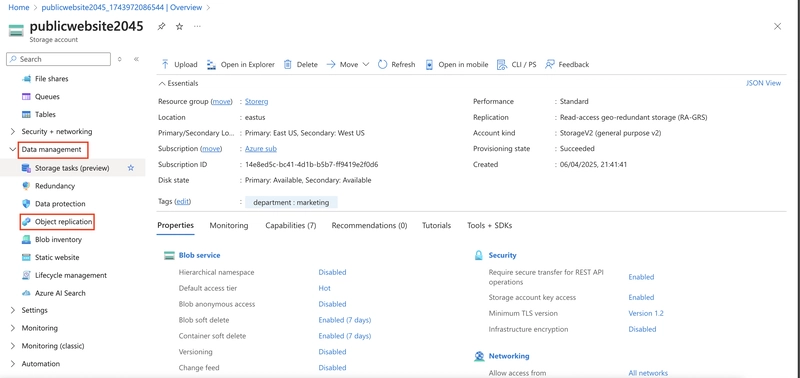Click the Feedback toolbar icon

click(x=549, y=64)
